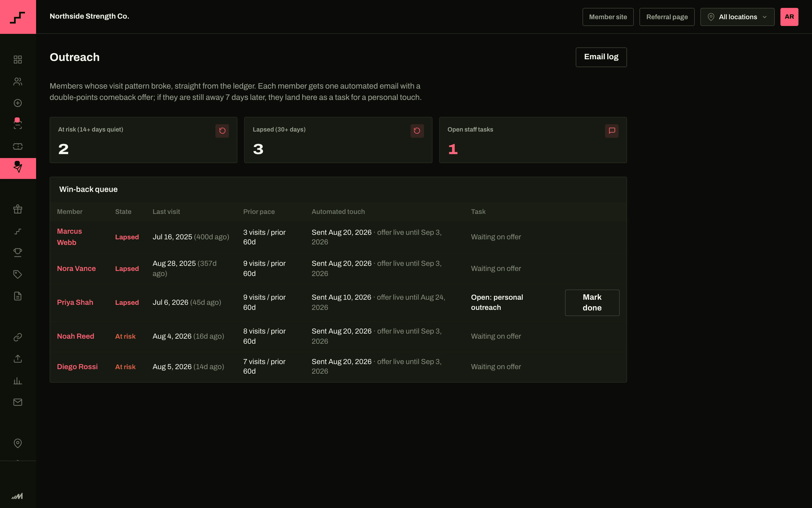Open Priya Shah's member profile
812x508 pixels.
pos(75,302)
